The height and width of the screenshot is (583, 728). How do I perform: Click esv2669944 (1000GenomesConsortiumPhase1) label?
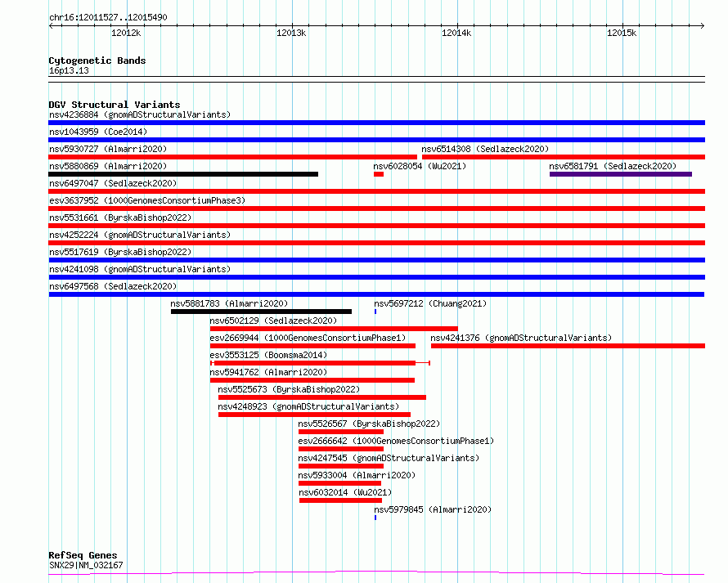click(308, 338)
